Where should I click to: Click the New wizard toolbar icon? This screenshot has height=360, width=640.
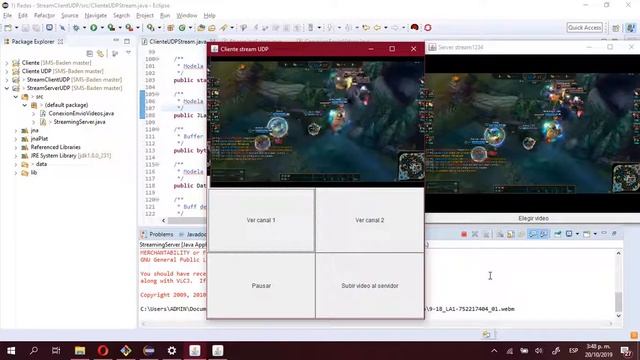click(8, 27)
